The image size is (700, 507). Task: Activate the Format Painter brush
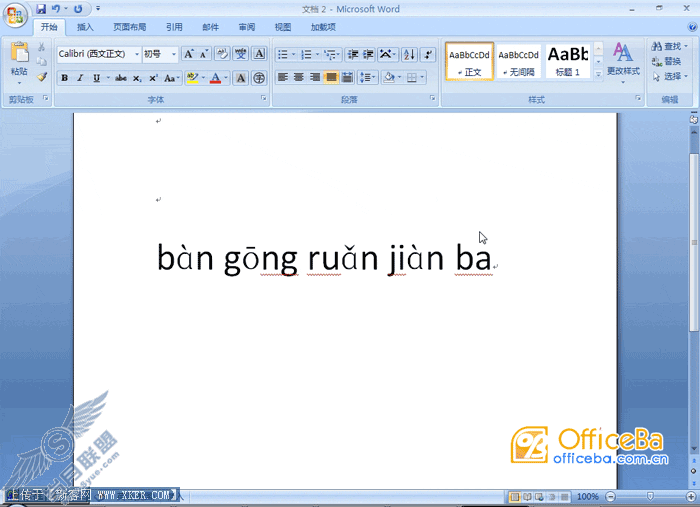42,77
